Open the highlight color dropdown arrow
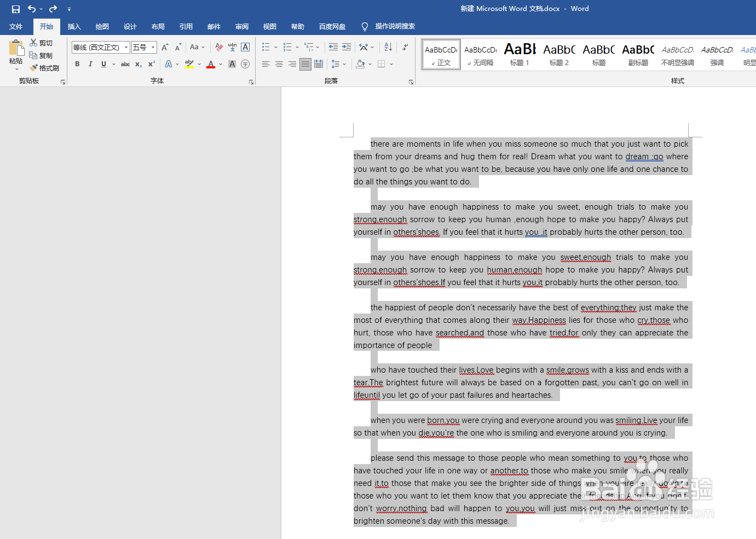The height and width of the screenshot is (539, 756). coord(199,64)
